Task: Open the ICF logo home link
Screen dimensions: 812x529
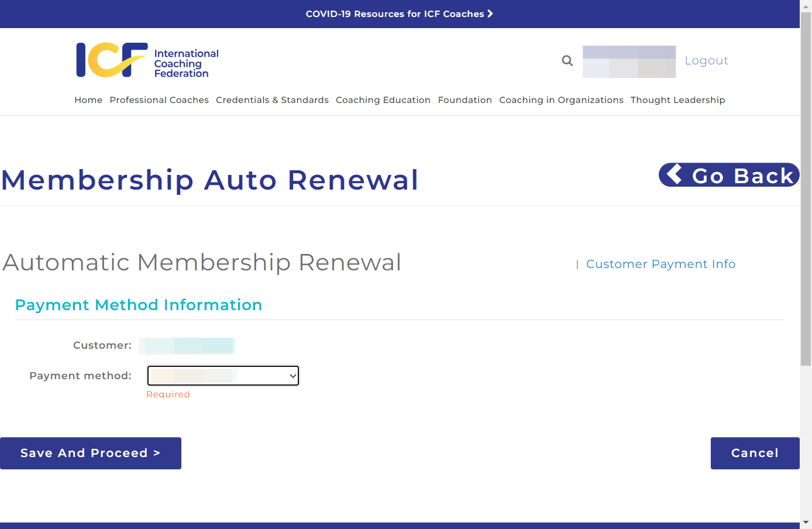Action: 147,60
